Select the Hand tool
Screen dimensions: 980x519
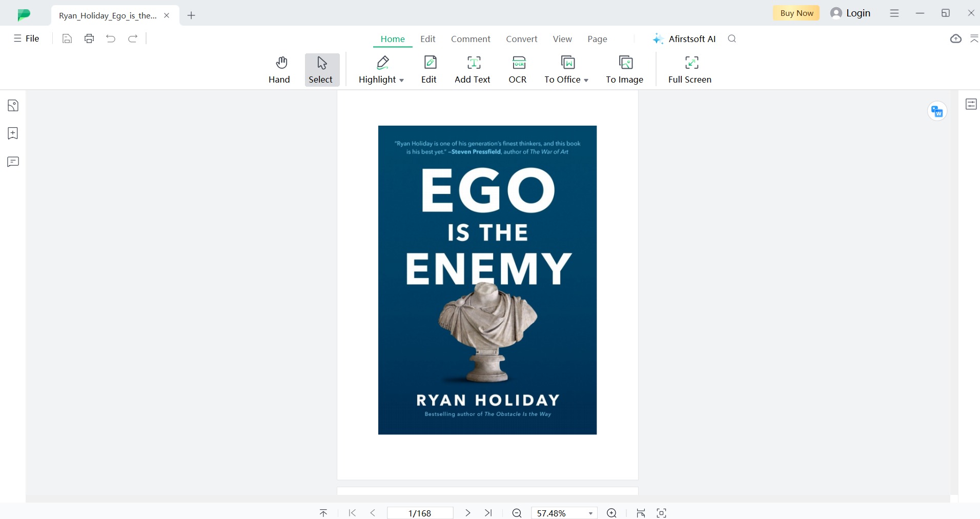tap(279, 70)
